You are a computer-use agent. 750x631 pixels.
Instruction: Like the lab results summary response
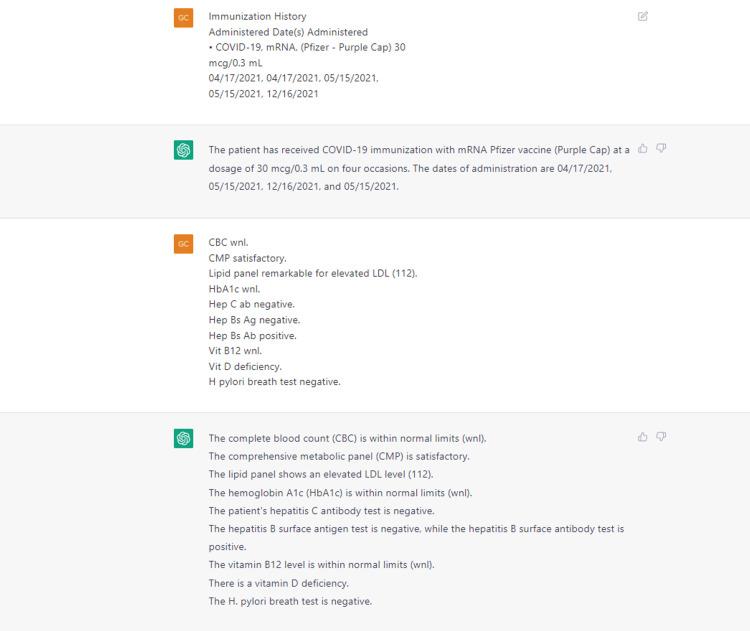pyautogui.click(x=643, y=437)
